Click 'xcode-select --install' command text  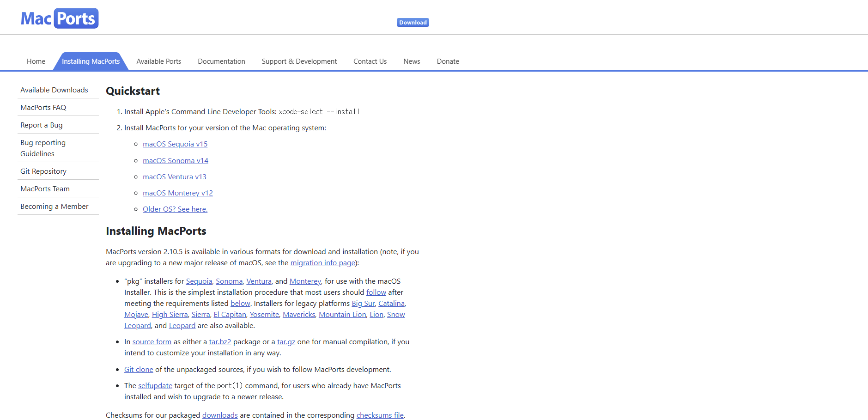point(319,112)
